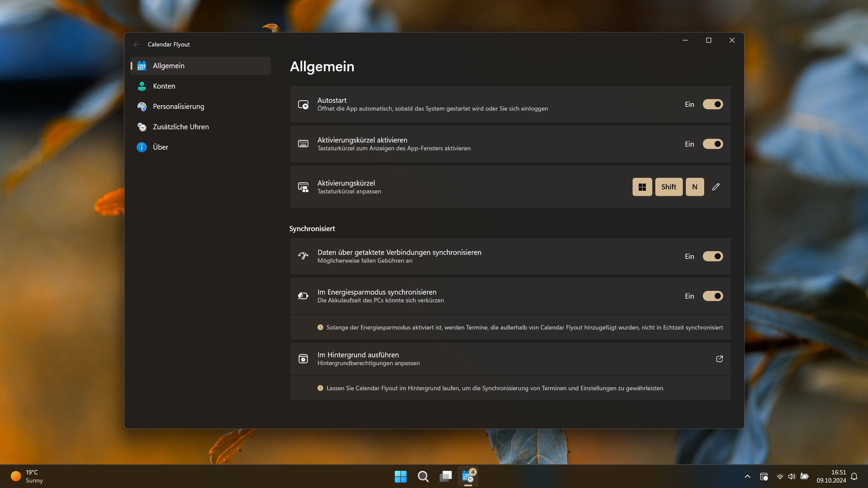Screen dimensions: 868x488
Task: Click the Allgemein page title
Action: [x=322, y=67]
